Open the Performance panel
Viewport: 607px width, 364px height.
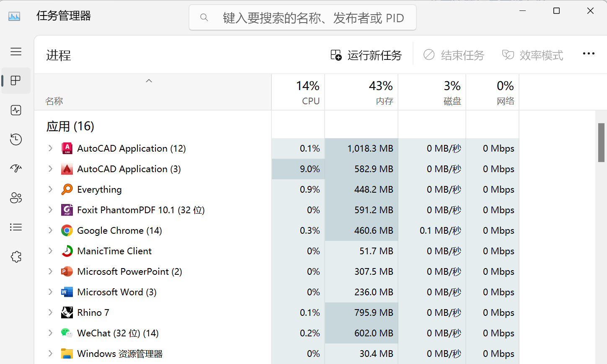coord(16,110)
